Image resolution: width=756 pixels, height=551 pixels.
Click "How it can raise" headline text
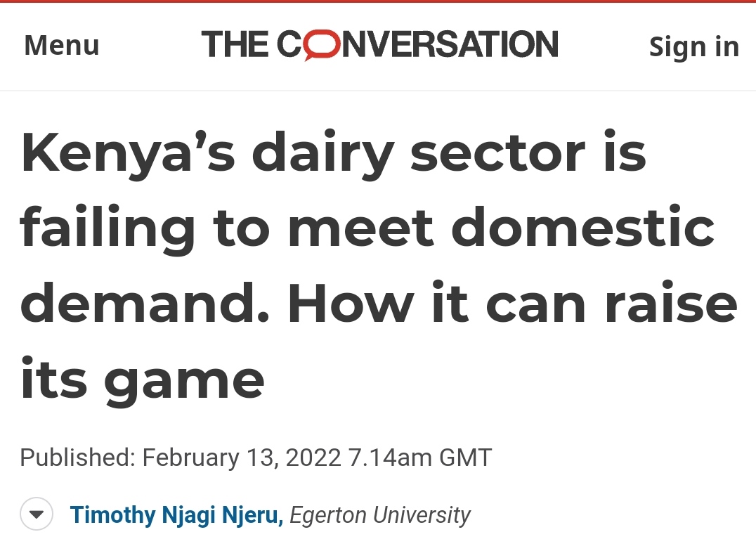click(513, 303)
